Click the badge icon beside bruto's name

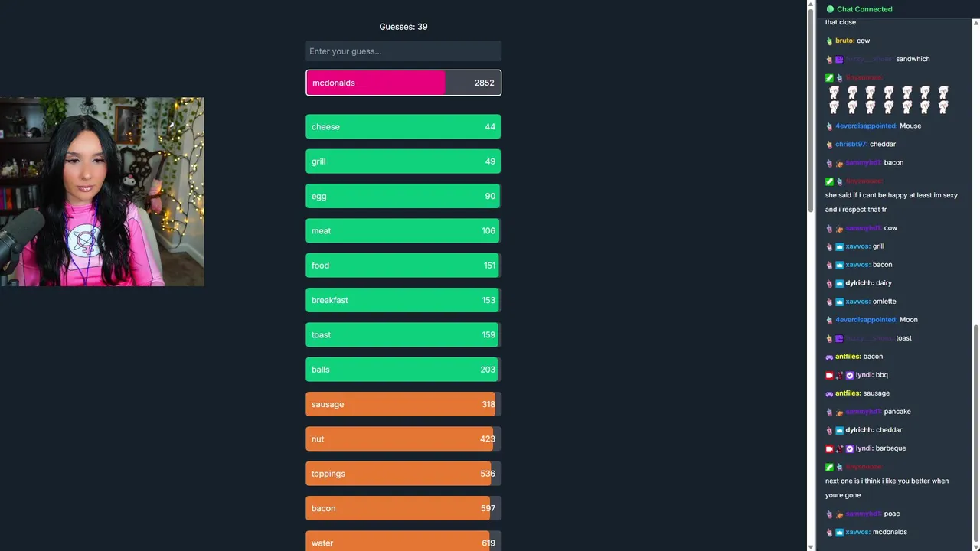click(x=829, y=41)
